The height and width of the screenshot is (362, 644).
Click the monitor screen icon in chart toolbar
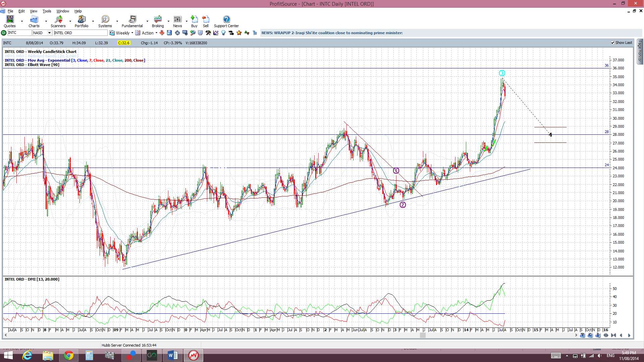point(200,33)
